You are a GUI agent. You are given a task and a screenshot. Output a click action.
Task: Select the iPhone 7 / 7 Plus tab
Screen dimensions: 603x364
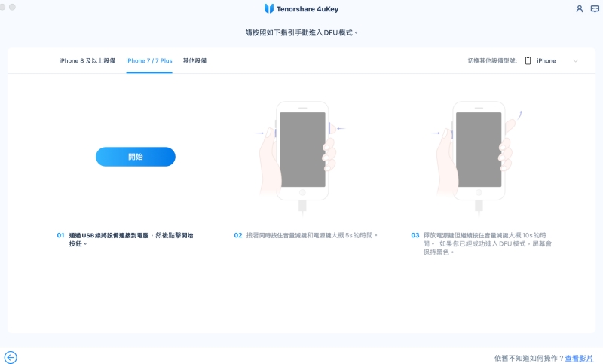coord(149,60)
